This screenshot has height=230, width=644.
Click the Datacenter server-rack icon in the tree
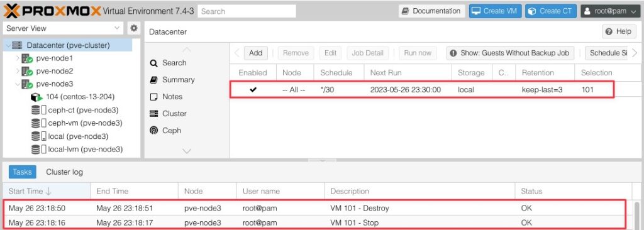pos(17,45)
